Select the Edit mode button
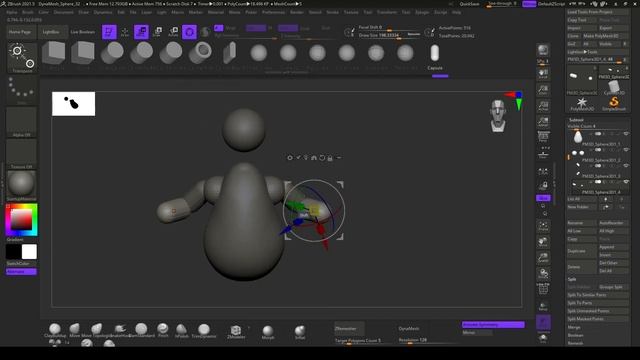The height and width of the screenshot is (360, 640). (109, 32)
